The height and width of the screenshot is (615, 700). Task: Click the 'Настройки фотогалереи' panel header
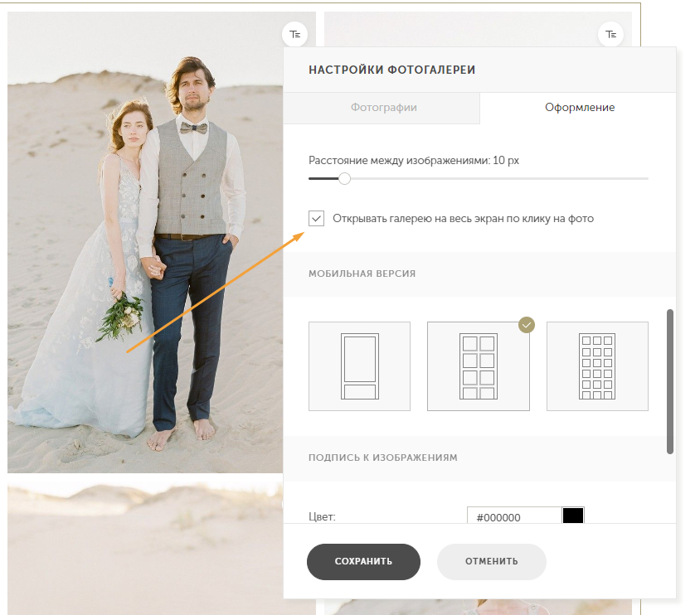[392, 70]
